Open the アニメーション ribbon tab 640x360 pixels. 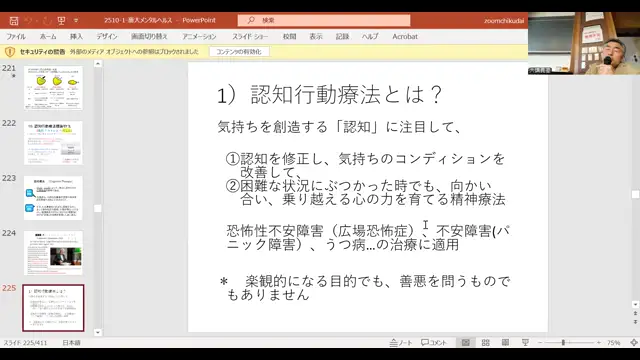pos(199,36)
